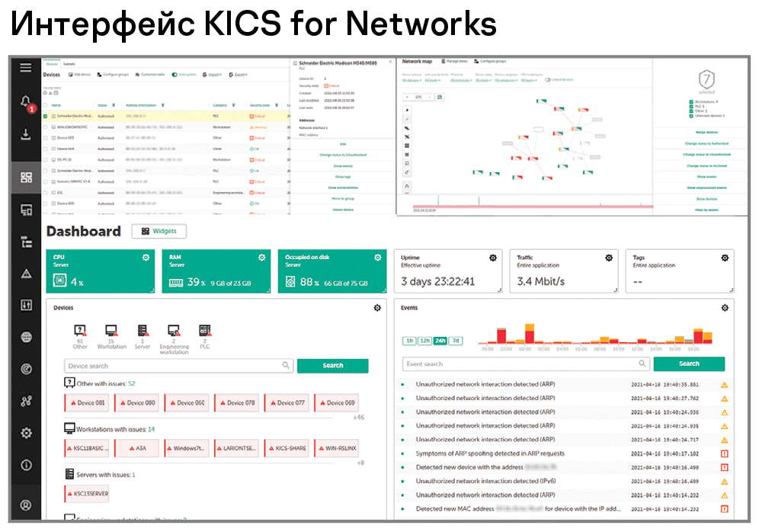The height and width of the screenshot is (532, 759).
Task: Click the download icon in the sidebar
Action: [26, 134]
